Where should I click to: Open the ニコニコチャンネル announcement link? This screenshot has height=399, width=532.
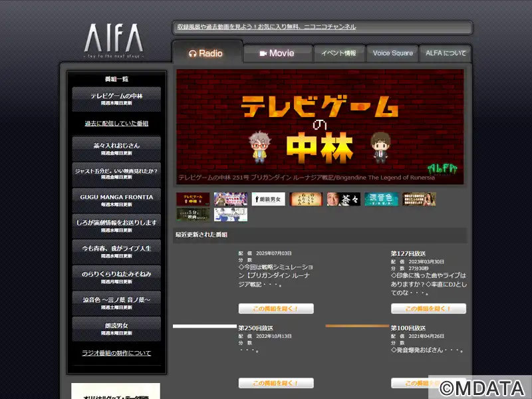[267, 27]
